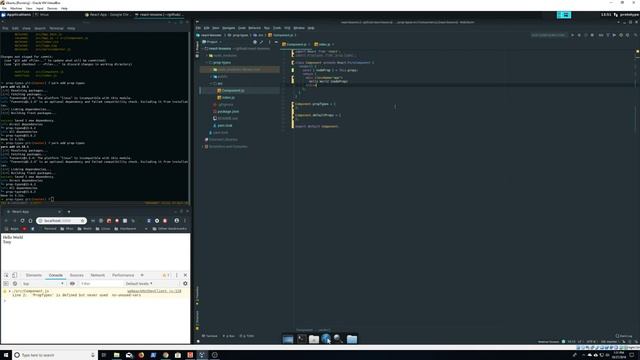Switch to the Sources DevTools tab

(x=76, y=276)
